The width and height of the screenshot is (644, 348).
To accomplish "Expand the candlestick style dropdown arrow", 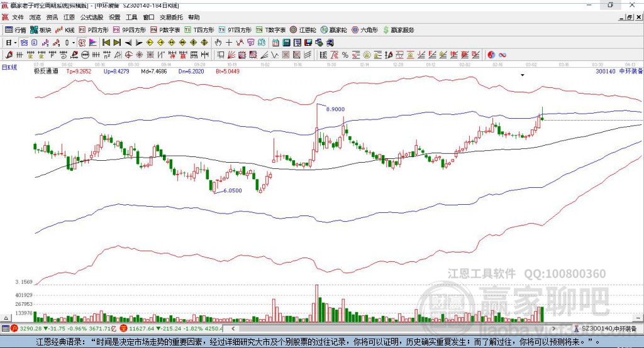I will [x=74, y=43].
